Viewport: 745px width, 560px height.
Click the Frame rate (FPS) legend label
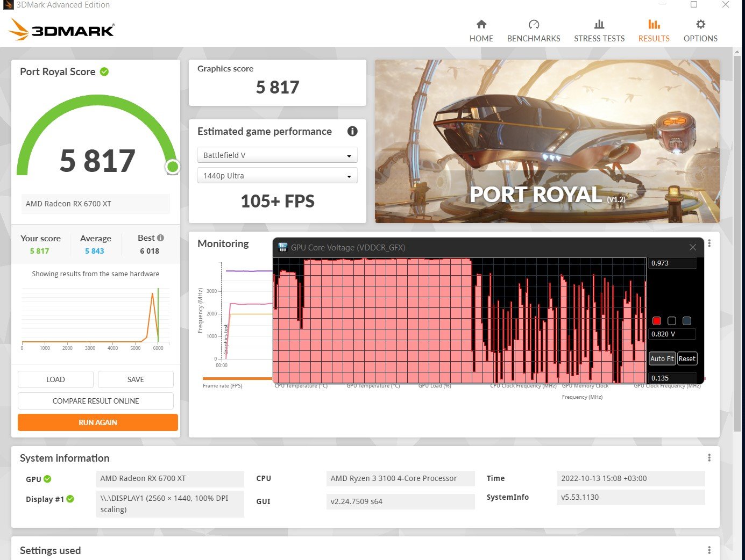pyautogui.click(x=223, y=386)
